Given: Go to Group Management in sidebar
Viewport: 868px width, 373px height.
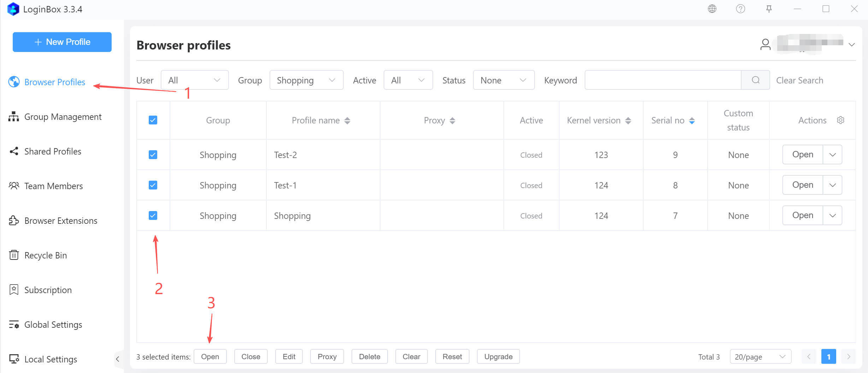Looking at the screenshot, I should coord(63,117).
